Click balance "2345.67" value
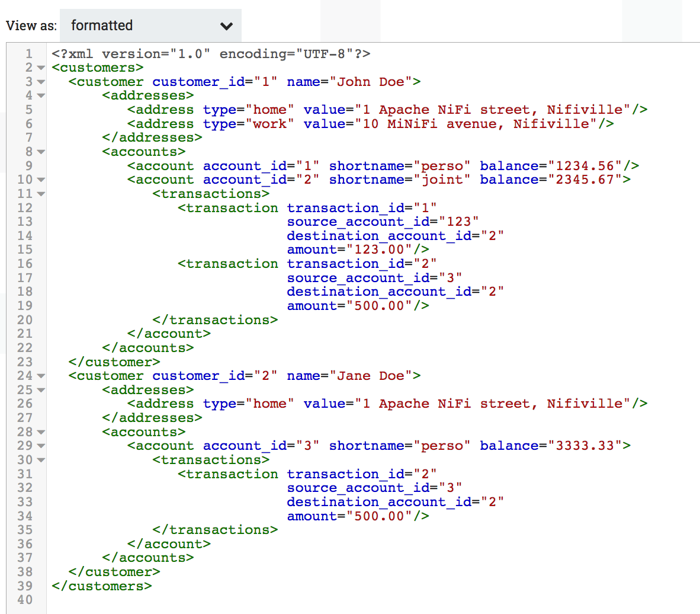 click(585, 180)
